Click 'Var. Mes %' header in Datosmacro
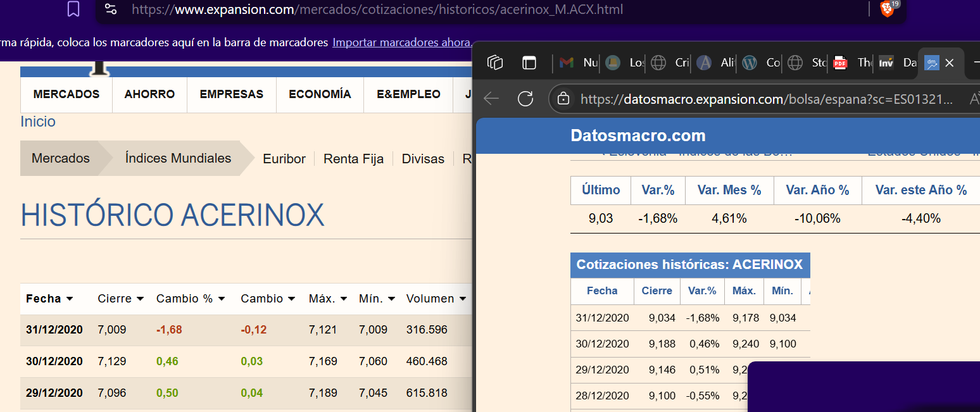 [x=729, y=190]
